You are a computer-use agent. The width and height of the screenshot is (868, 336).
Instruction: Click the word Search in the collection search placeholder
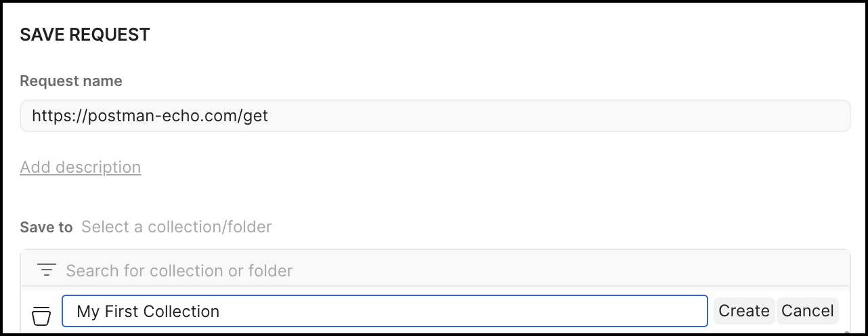click(x=92, y=271)
